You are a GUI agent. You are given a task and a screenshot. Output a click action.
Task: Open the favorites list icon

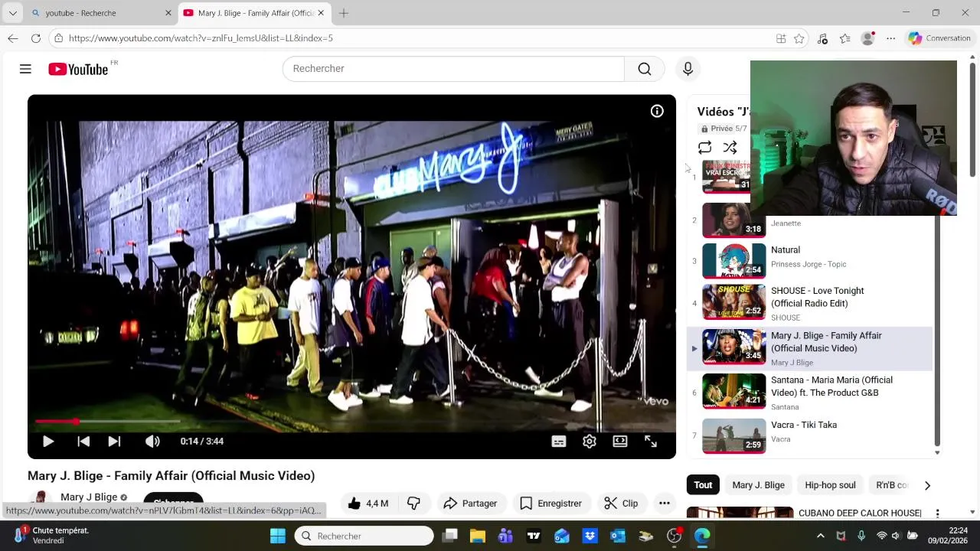click(x=845, y=38)
